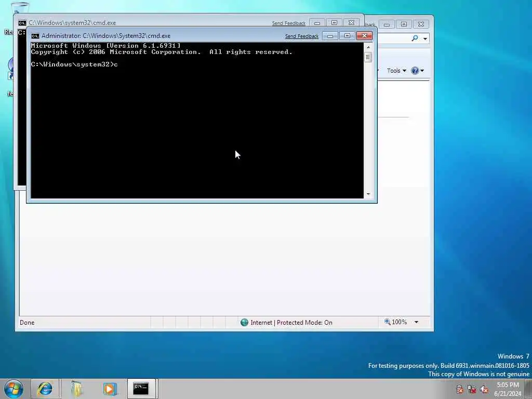Screen dimensions: 532x399
Task: Open Windows Explorer from the taskbar
Action: (77, 389)
